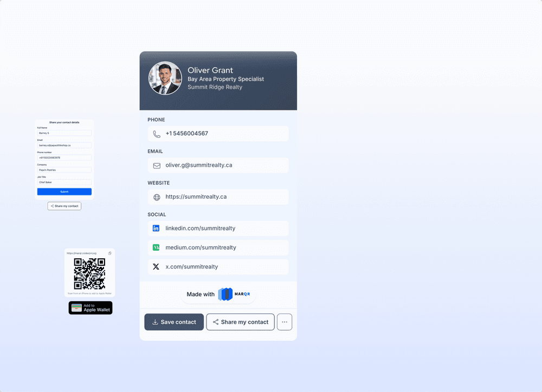Click the PHONE section label

(x=156, y=120)
